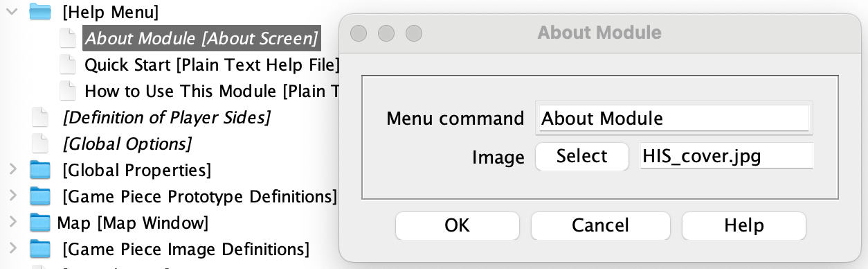This screenshot has width=868, height=269.
Task: Click the Map Window folder icon
Action: [41, 223]
